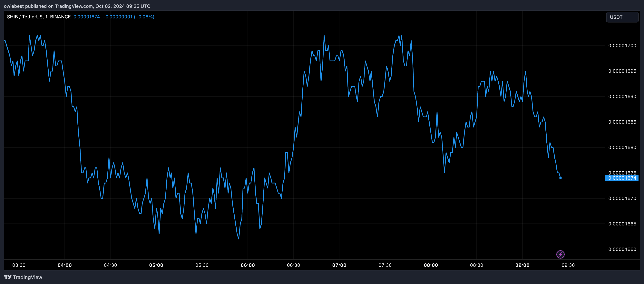This screenshot has width=644, height=284.
Task: Click the 09:30 time axis label
Action: coord(568,265)
